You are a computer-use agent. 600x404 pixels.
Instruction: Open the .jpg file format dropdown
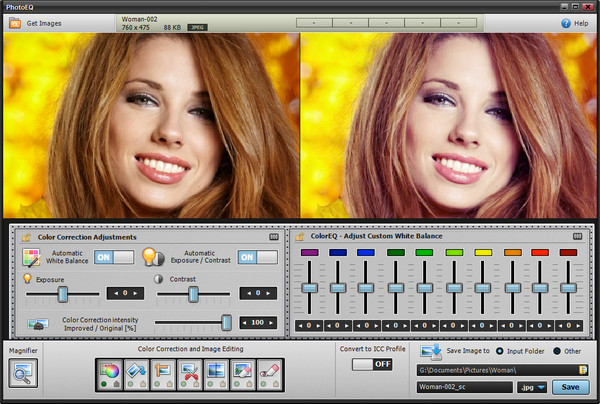[532, 386]
